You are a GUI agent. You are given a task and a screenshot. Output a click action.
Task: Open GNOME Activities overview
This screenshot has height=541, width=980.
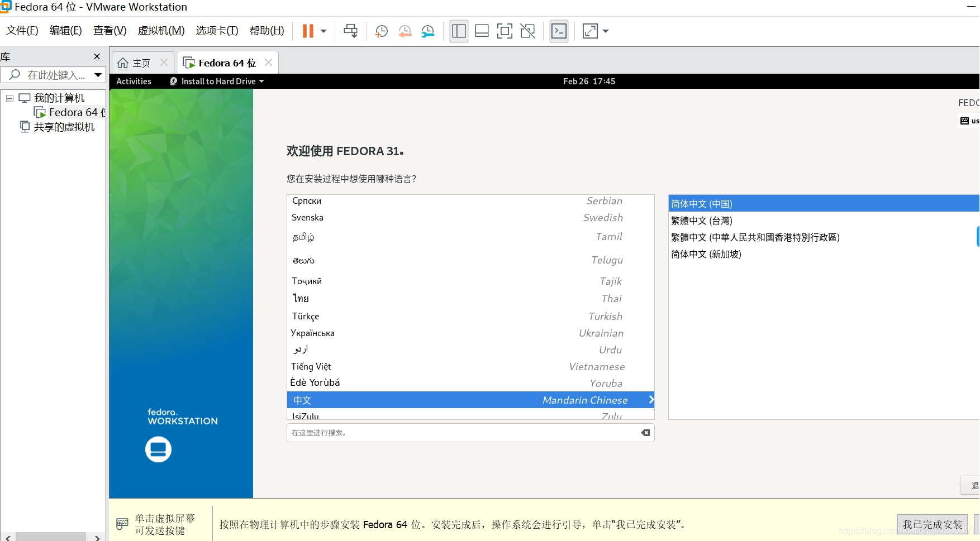[x=134, y=82]
